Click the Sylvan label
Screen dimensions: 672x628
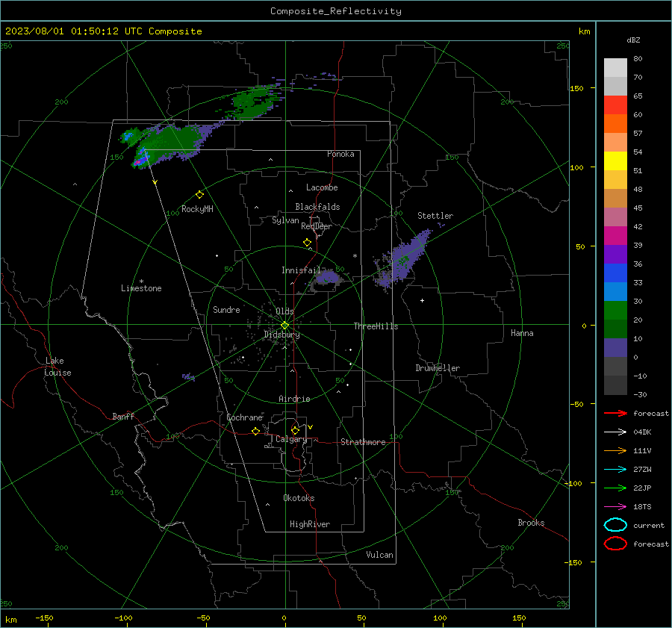pos(285,220)
